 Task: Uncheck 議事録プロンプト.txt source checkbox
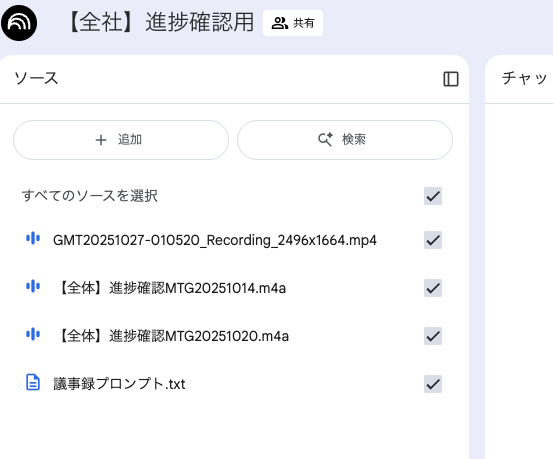click(433, 384)
